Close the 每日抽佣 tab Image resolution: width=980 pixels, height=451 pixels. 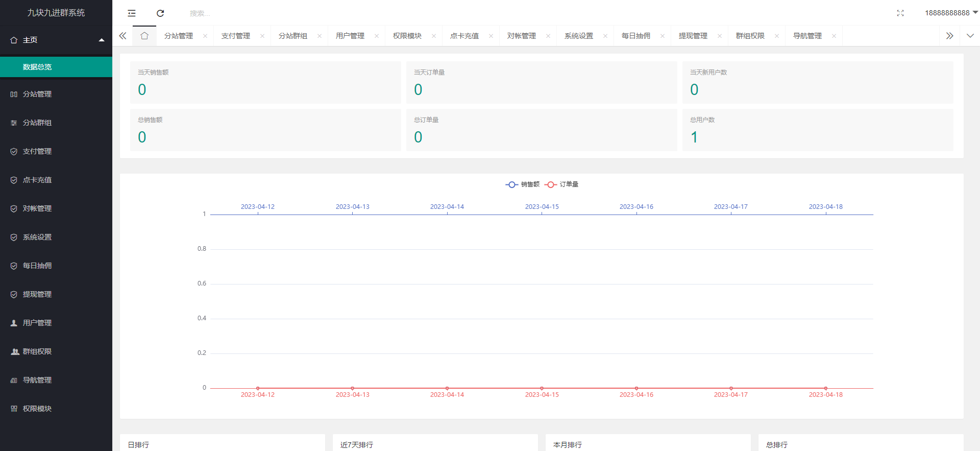pyautogui.click(x=663, y=36)
